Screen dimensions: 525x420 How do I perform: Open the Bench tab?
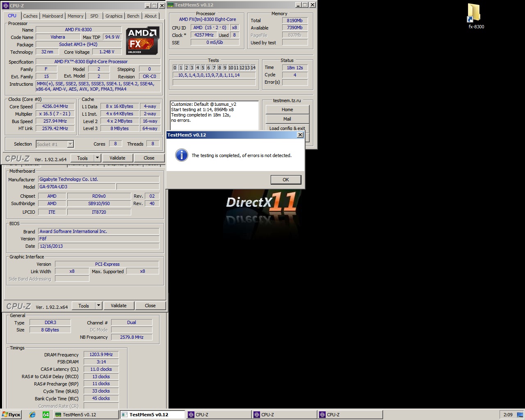[x=133, y=16]
